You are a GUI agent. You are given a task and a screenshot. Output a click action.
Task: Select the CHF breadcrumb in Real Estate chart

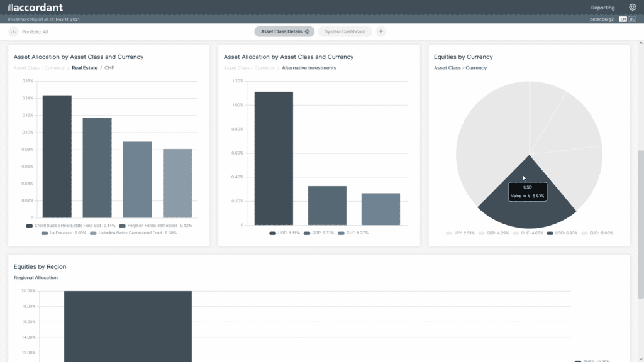tap(108, 68)
